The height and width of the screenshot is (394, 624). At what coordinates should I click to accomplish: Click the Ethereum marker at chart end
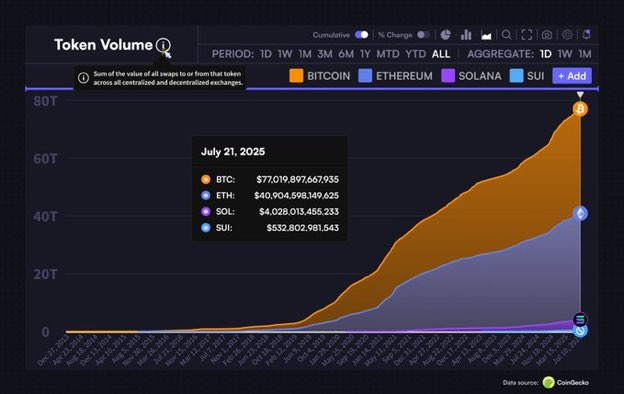[580, 213]
